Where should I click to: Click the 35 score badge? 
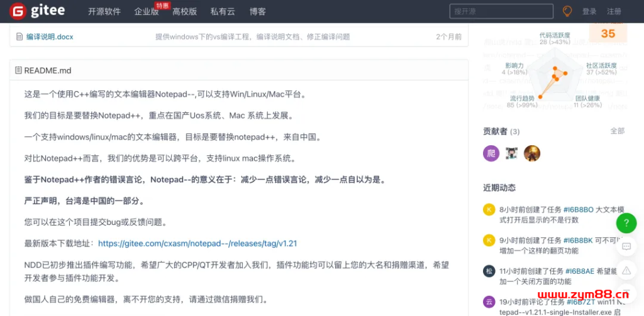click(608, 33)
